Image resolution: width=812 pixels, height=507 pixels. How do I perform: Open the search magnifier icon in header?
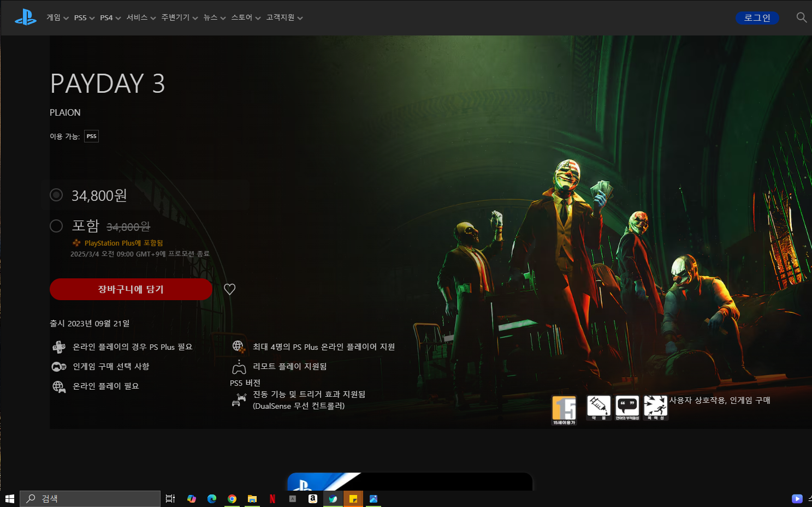[x=801, y=17]
